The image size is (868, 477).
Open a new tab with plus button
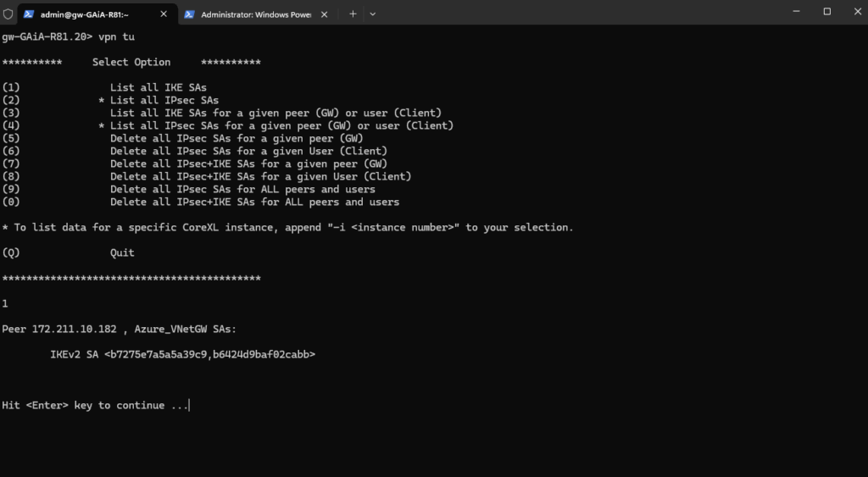click(x=353, y=14)
